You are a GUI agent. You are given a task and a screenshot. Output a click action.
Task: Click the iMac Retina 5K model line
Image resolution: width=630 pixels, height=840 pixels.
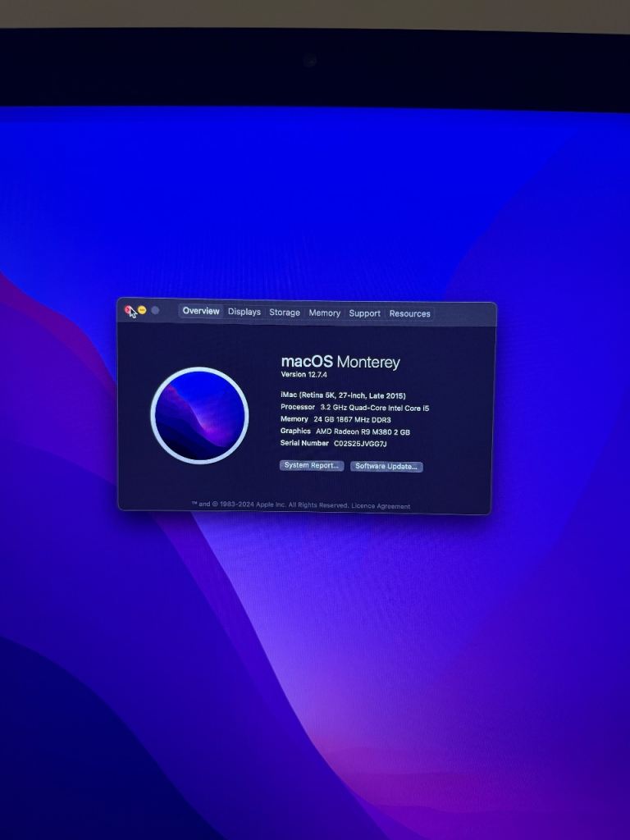point(343,395)
